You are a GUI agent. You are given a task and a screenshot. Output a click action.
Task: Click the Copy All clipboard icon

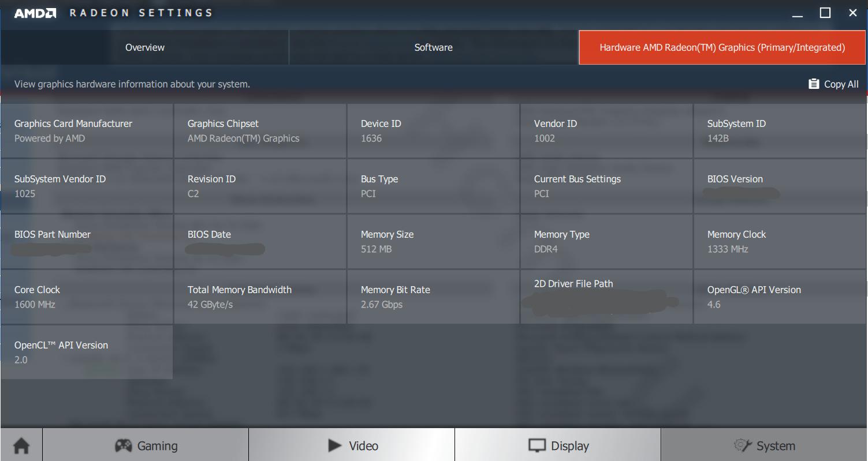tap(814, 84)
